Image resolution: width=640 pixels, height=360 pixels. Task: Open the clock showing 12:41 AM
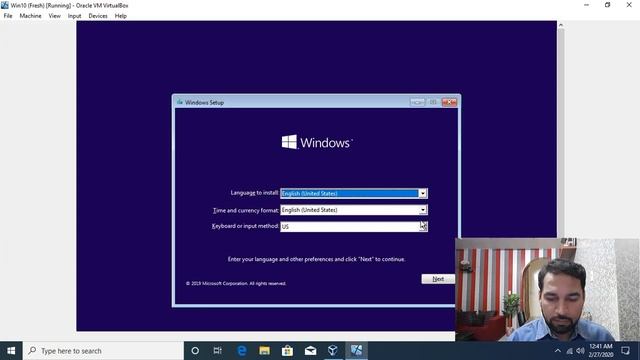click(x=601, y=351)
